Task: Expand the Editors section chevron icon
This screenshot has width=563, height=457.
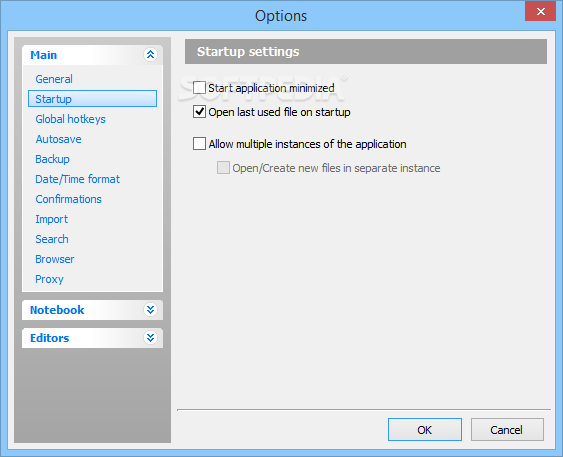Action: pyautogui.click(x=150, y=337)
